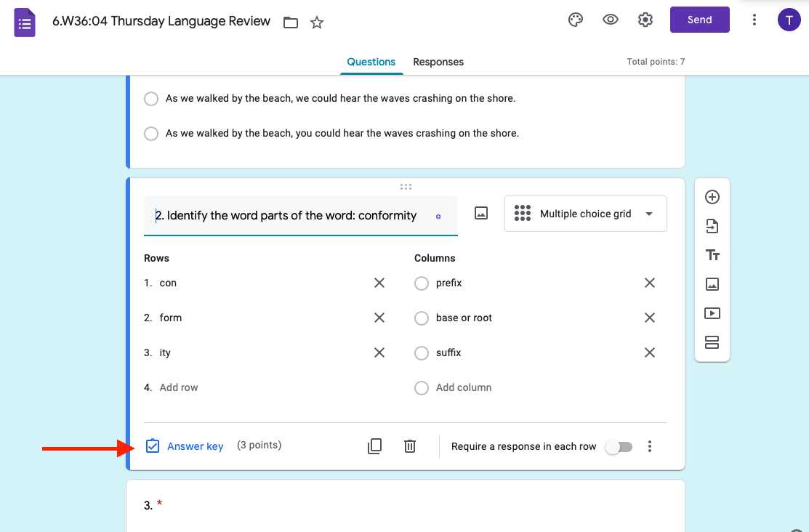Click radio circle beside 'prefix'
The width and height of the screenshot is (809, 532).
(422, 283)
